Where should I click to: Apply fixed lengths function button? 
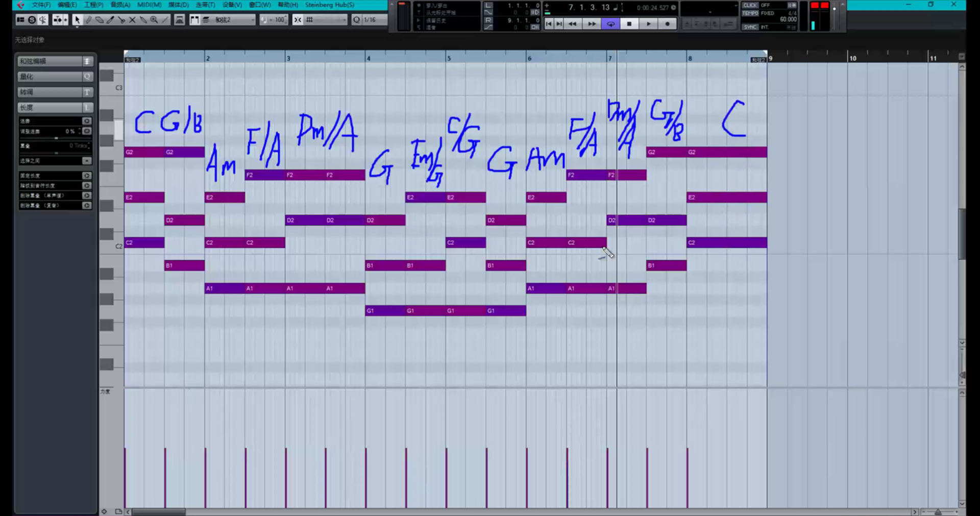[x=87, y=176]
